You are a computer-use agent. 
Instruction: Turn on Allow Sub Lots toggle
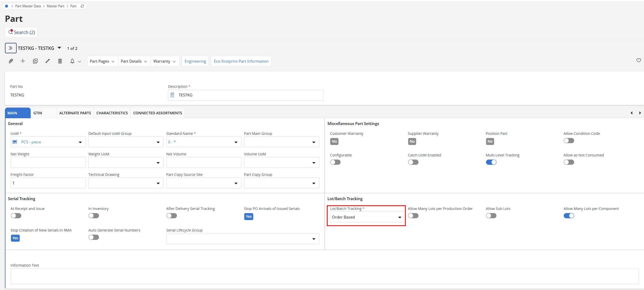(491, 216)
